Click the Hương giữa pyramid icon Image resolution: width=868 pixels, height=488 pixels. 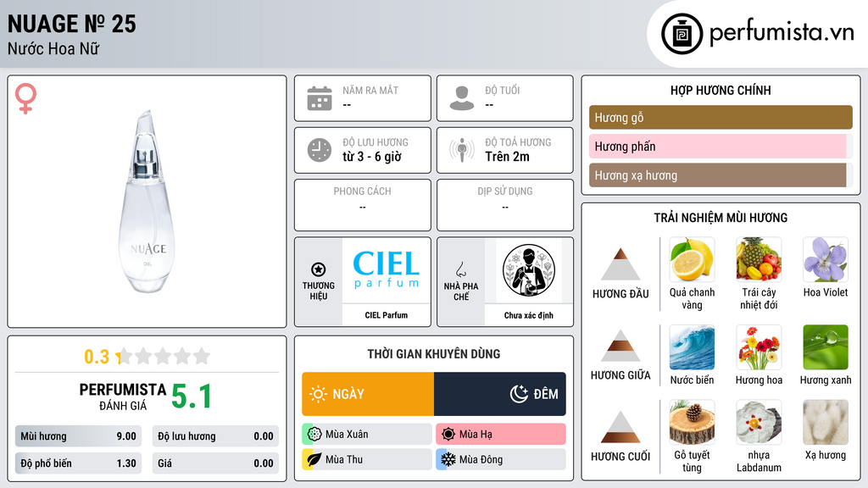click(x=620, y=346)
